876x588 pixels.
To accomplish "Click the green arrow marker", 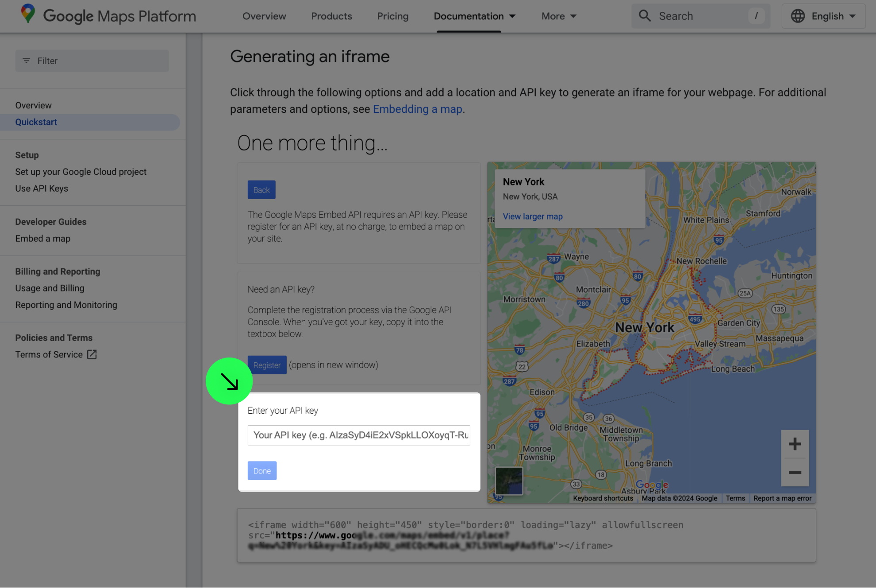I will click(x=229, y=381).
